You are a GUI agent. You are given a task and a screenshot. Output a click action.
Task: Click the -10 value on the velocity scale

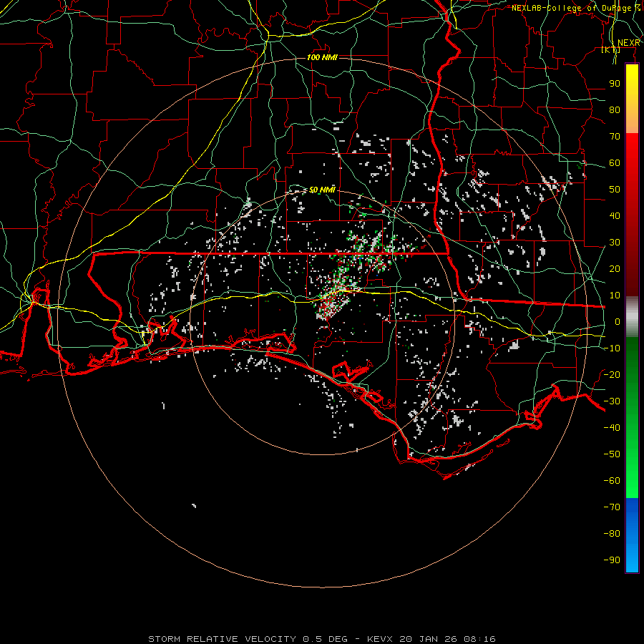click(612, 348)
